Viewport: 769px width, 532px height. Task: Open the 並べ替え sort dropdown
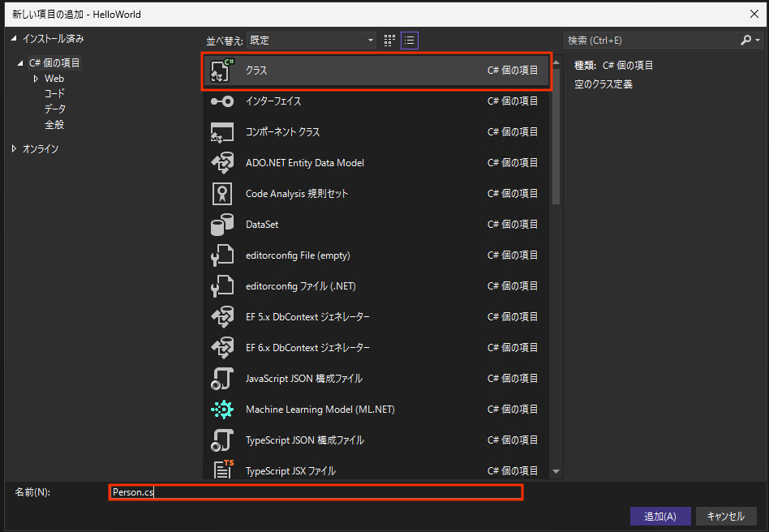[x=311, y=41]
